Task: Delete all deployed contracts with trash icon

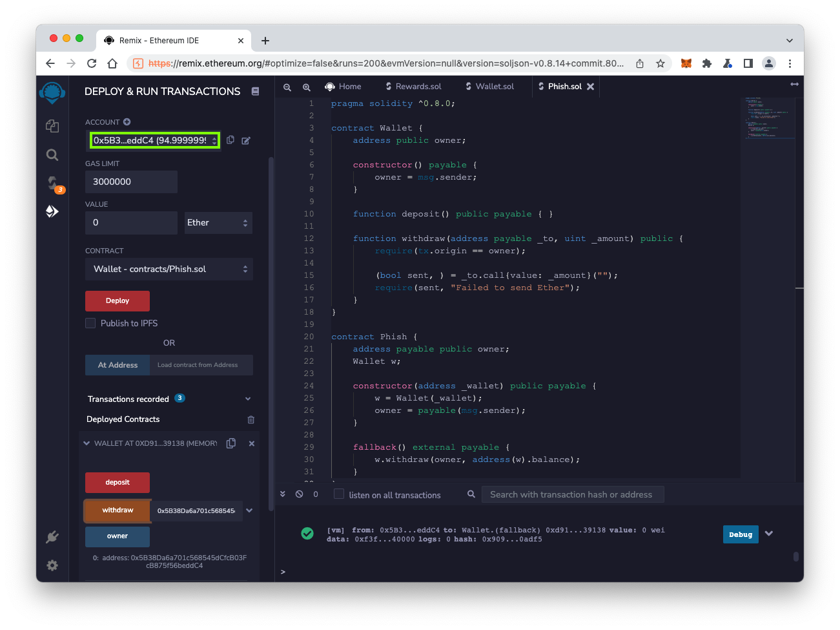Action: (251, 419)
